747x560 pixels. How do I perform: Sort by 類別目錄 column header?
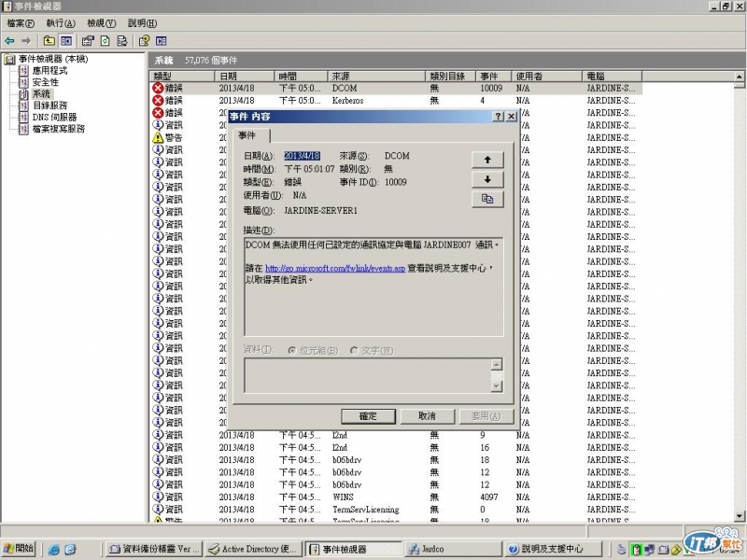451,77
